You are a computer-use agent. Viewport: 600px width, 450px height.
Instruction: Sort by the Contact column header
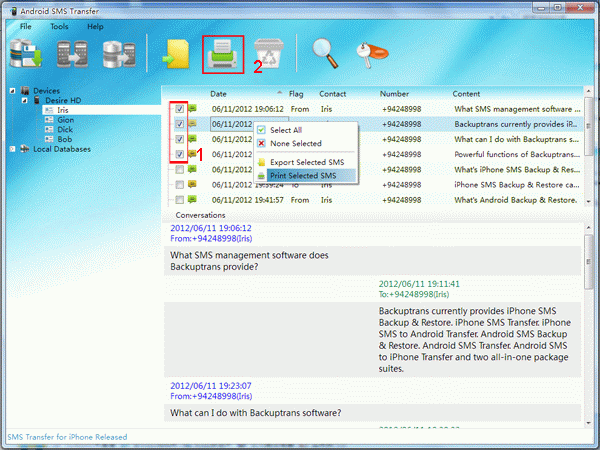(x=333, y=94)
